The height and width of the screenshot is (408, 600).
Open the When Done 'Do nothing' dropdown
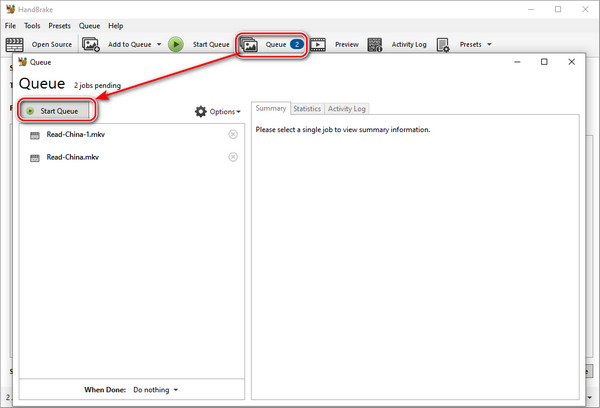click(155, 390)
